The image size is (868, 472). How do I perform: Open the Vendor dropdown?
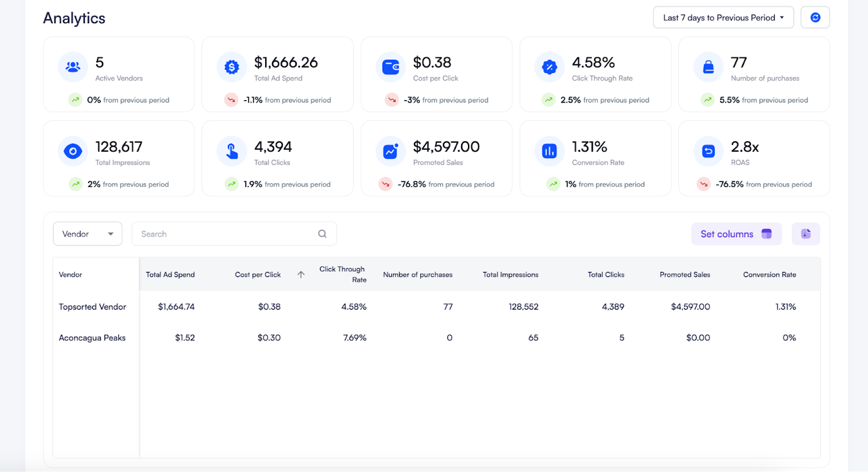(x=88, y=233)
